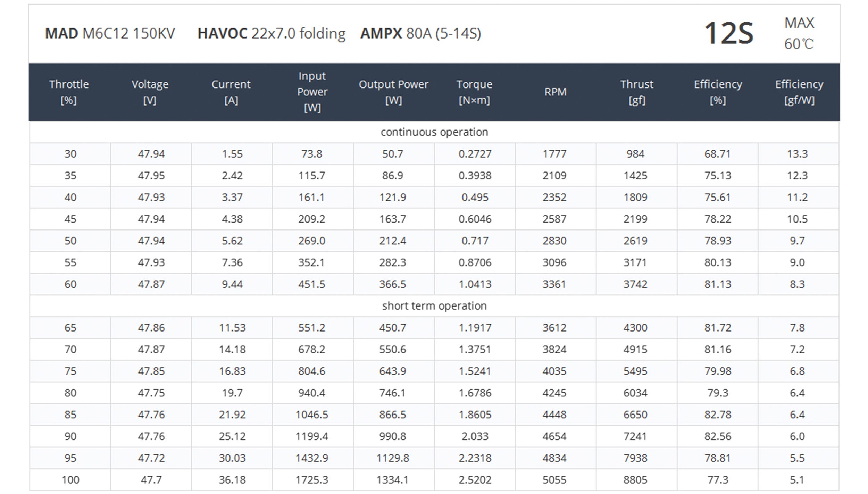Viewport: 868px width, 494px height.
Task: Click the RPM column header
Action: [555, 92]
